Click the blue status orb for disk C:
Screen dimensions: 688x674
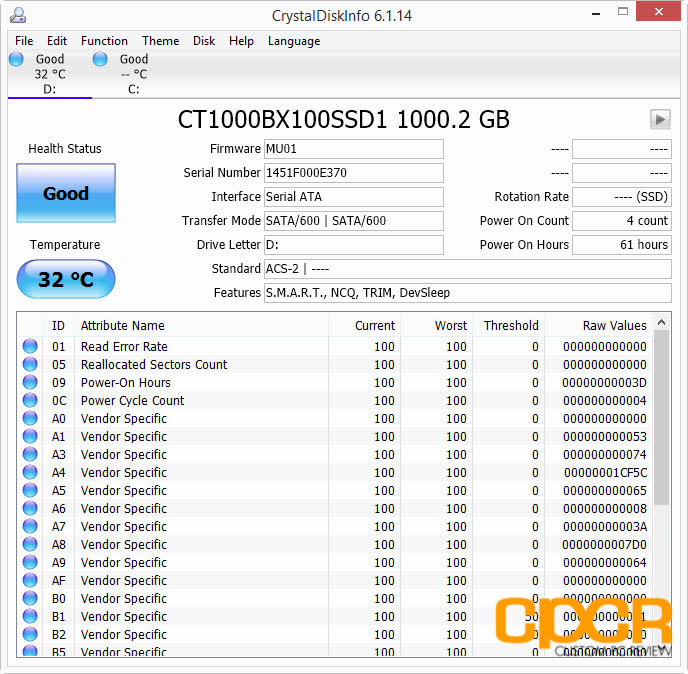[100, 59]
